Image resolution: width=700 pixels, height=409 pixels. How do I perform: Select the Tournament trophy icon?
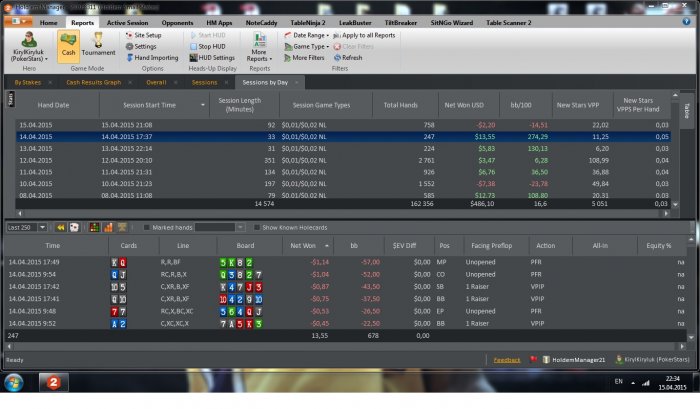(98, 45)
